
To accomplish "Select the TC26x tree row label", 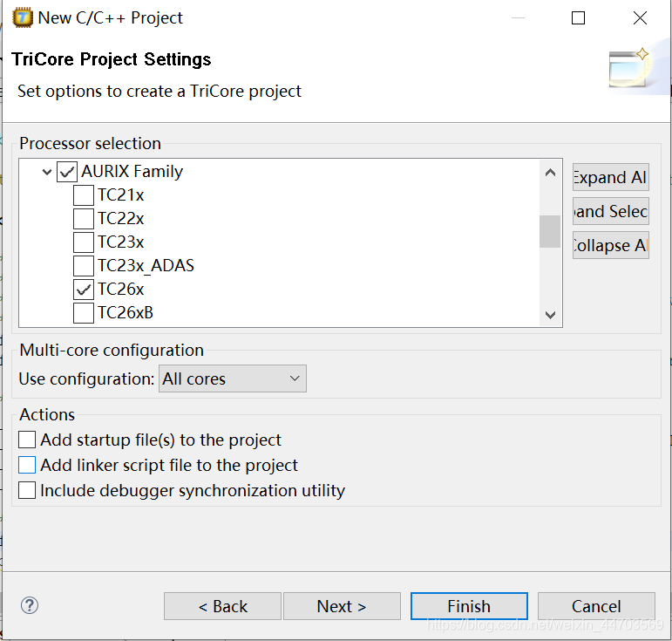I will (x=121, y=290).
